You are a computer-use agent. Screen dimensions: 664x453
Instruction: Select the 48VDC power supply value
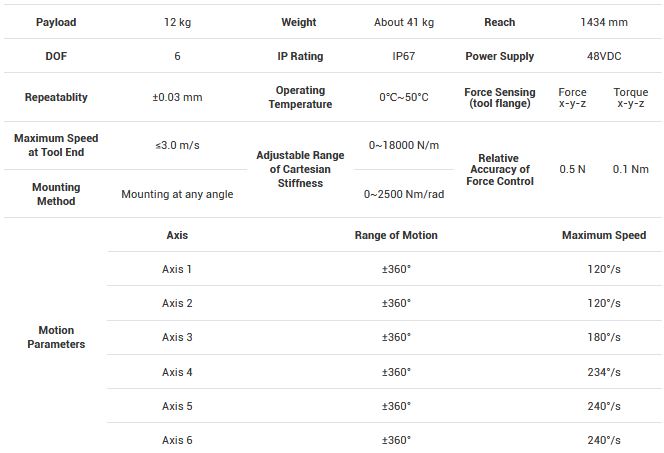point(604,57)
